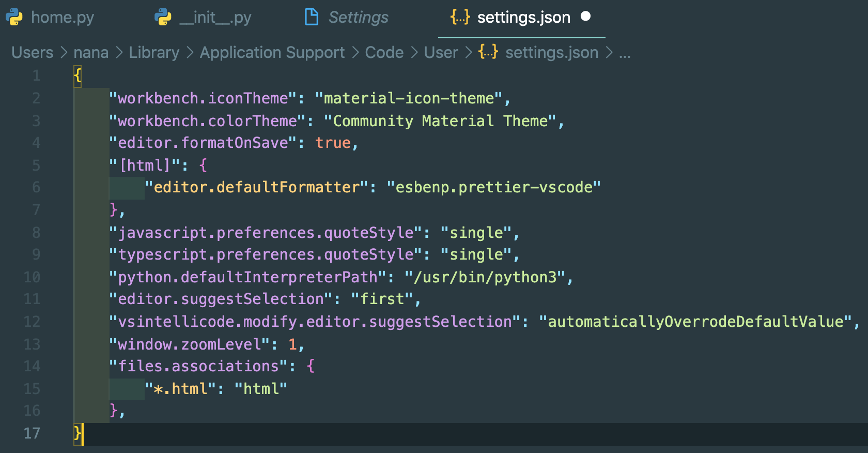Click line number 5 in gutter

(x=36, y=165)
